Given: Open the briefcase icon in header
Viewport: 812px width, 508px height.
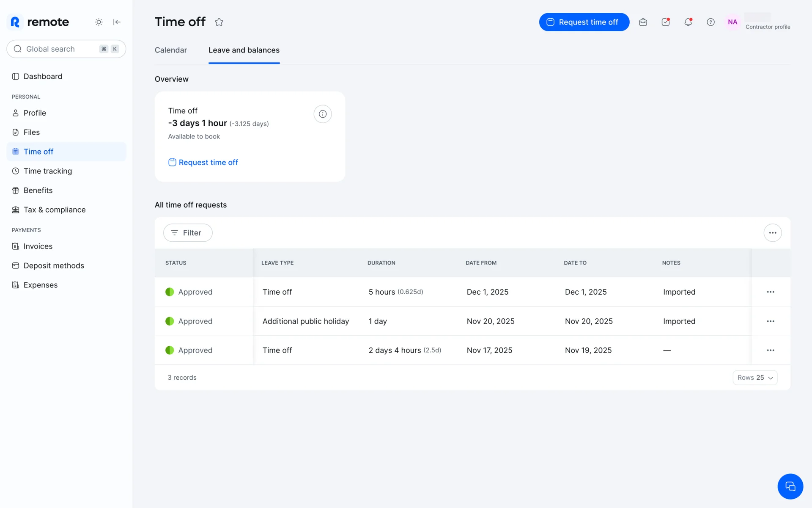Looking at the screenshot, I should click(643, 22).
